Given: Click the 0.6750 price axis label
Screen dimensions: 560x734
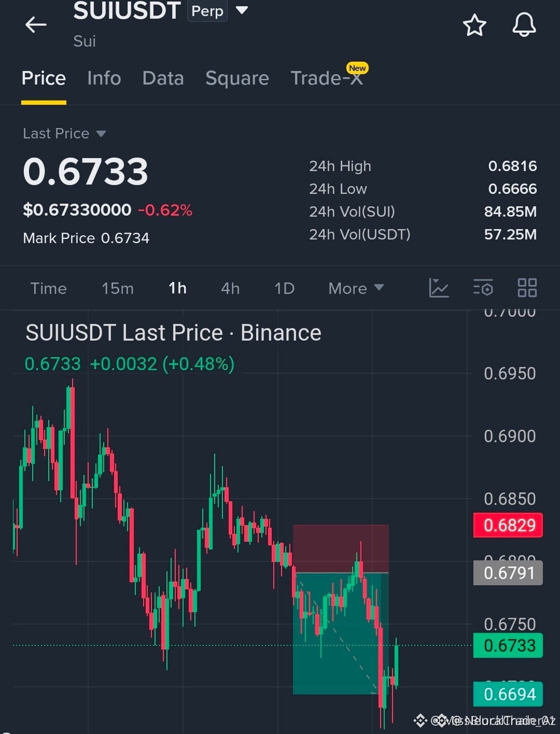Looking at the screenshot, I should coord(510,624).
